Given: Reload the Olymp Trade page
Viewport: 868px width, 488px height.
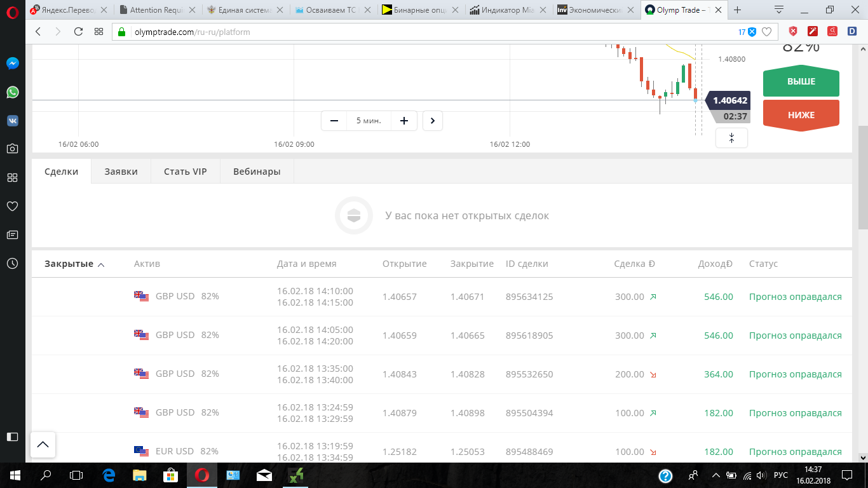Looking at the screenshot, I should [78, 32].
